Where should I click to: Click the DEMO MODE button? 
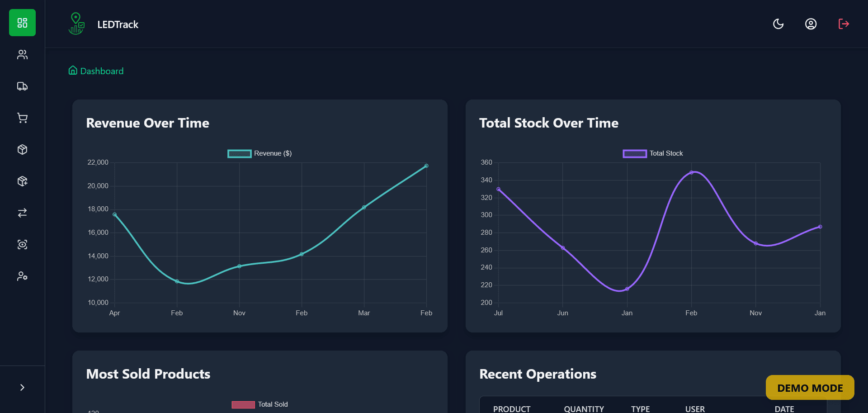810,388
